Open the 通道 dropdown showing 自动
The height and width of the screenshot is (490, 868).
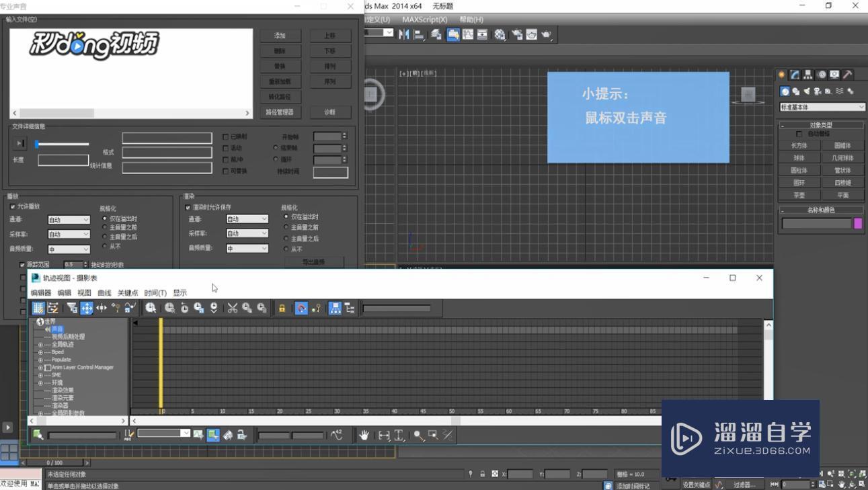tap(69, 219)
